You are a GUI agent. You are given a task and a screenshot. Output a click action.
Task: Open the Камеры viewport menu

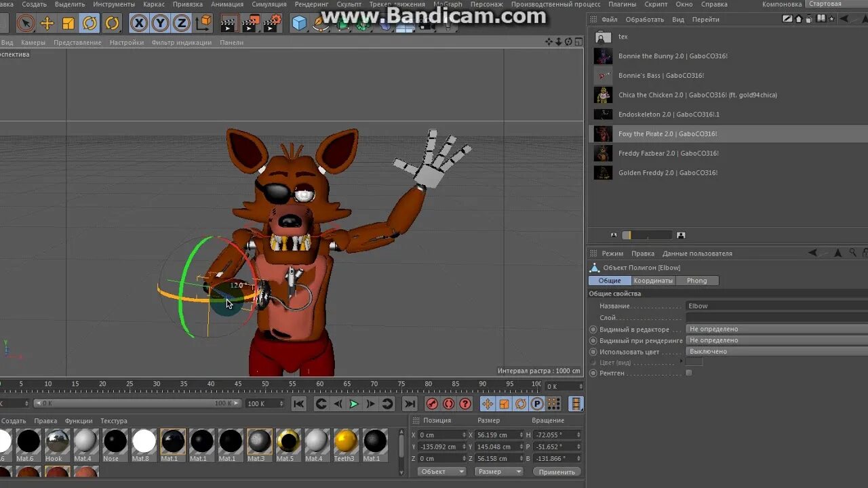click(x=33, y=42)
